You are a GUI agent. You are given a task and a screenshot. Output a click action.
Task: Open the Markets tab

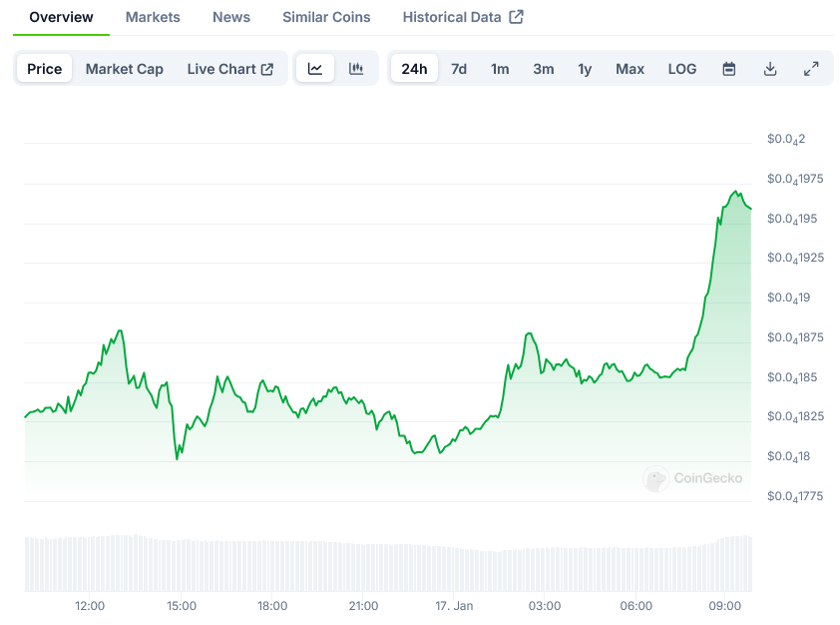(x=153, y=17)
